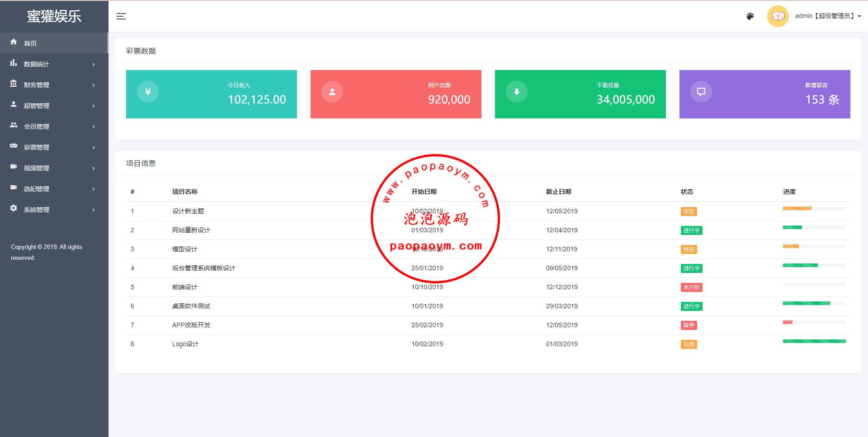Click the gear icon beside 系统管理
Image resolution: width=868 pixels, height=437 pixels.
tap(14, 208)
